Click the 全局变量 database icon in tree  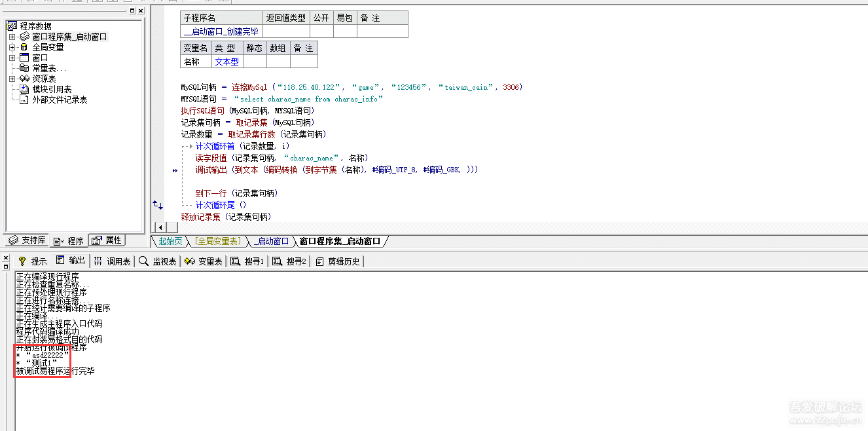(x=24, y=47)
